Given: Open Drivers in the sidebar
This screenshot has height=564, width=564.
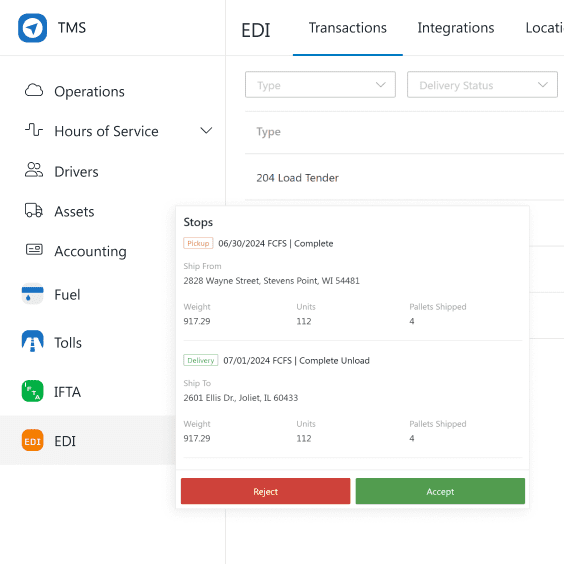Looking at the screenshot, I should coord(76,172).
